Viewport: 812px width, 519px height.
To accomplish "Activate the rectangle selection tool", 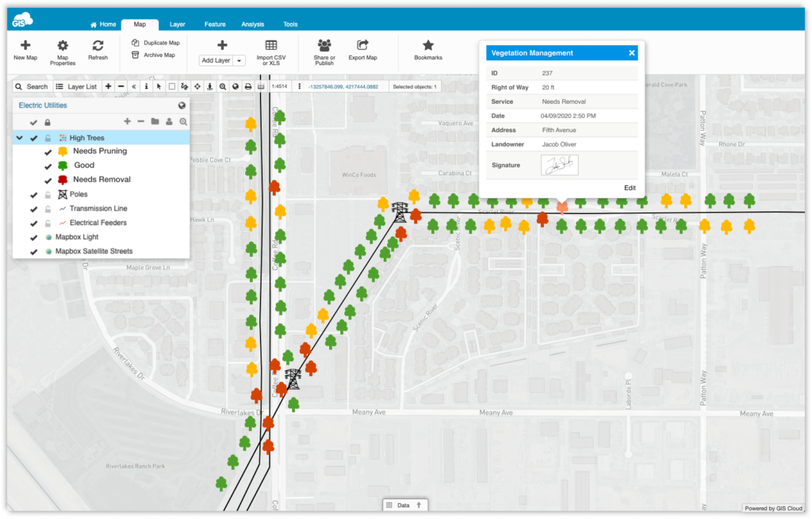I will 171,86.
